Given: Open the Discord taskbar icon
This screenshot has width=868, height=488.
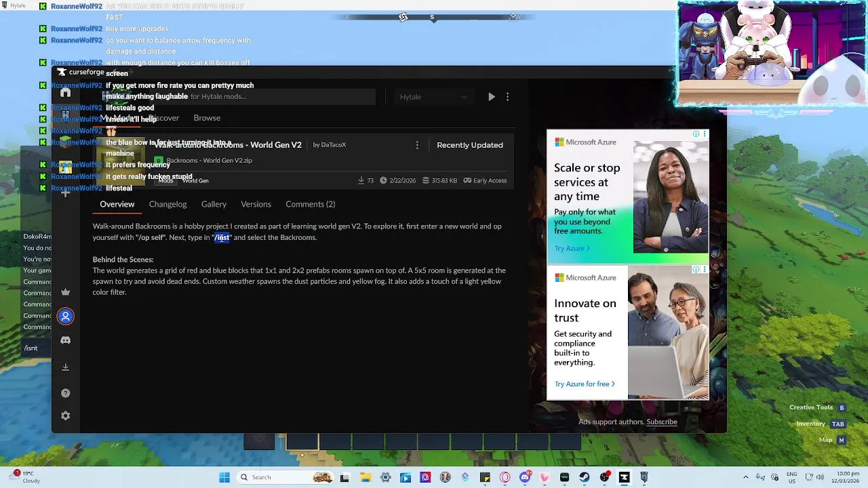Looking at the screenshot, I should tap(525, 477).
